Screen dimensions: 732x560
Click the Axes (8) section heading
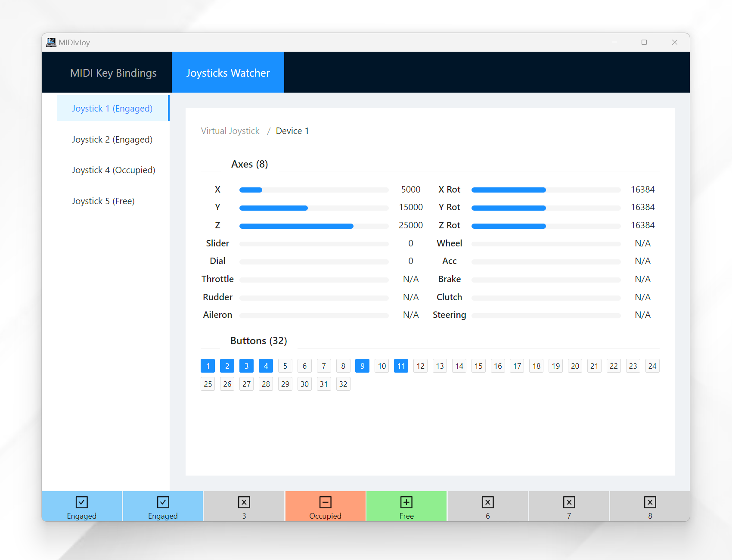[x=250, y=164]
